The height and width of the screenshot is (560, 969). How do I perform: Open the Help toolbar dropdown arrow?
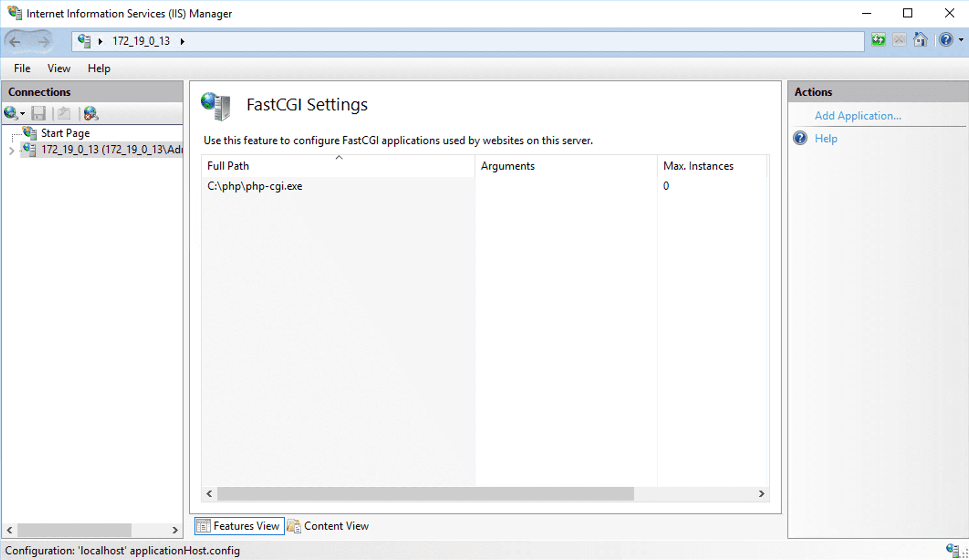point(961,40)
